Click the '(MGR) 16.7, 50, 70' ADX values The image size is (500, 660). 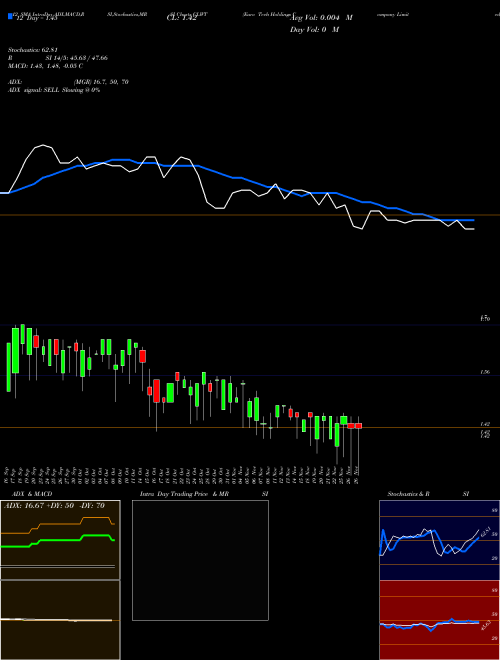click(101, 82)
